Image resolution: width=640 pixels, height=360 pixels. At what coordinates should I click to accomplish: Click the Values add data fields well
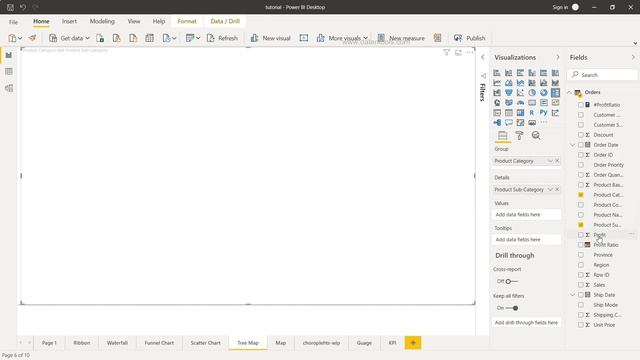point(527,214)
